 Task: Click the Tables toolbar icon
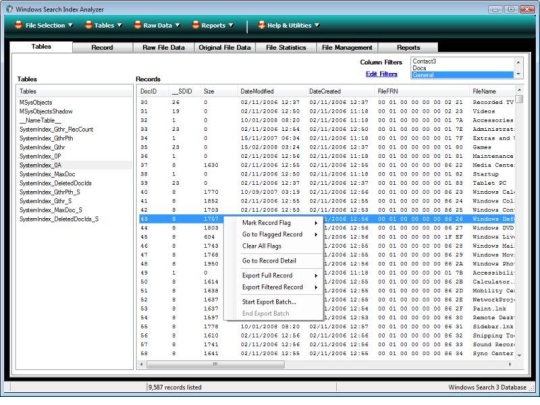coord(89,25)
